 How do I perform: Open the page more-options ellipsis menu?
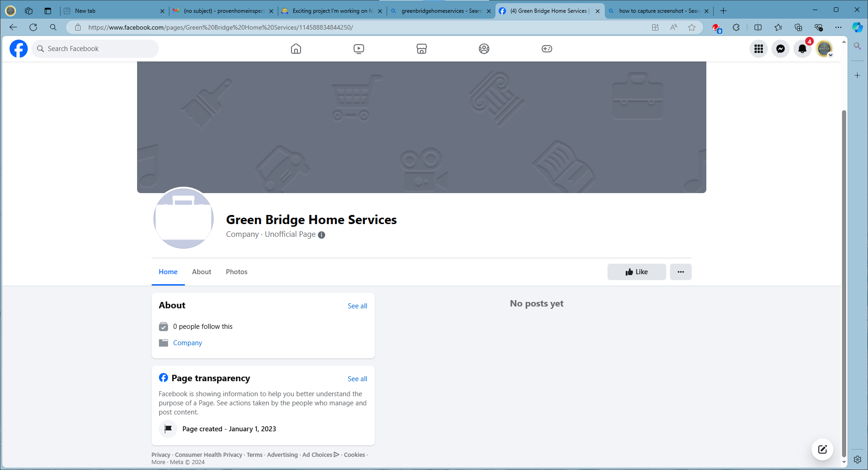click(681, 272)
